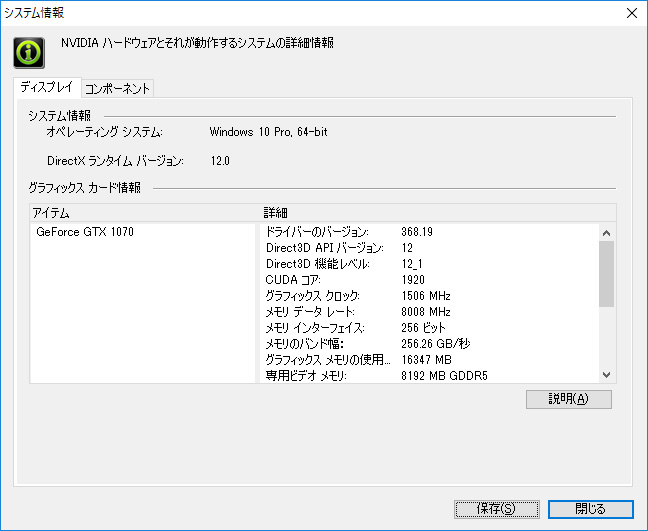The width and height of the screenshot is (648, 531).
Task: Click the 256 ビット value
Action: (423, 328)
